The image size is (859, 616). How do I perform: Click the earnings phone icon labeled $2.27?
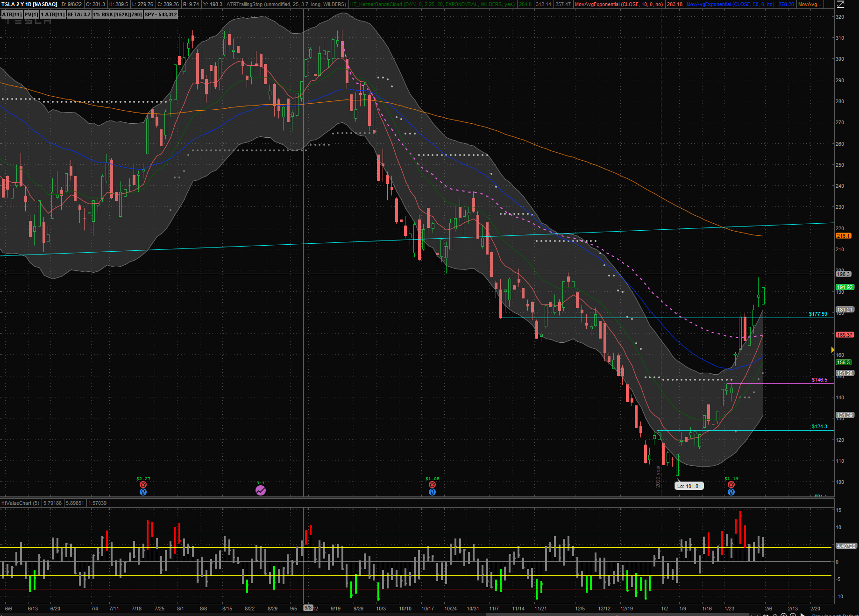tap(143, 485)
